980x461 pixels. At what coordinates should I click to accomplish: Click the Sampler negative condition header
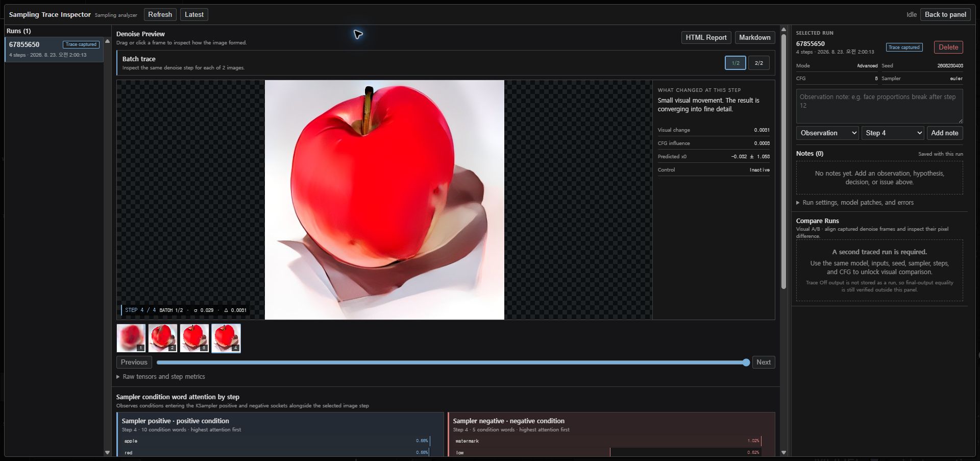point(508,421)
